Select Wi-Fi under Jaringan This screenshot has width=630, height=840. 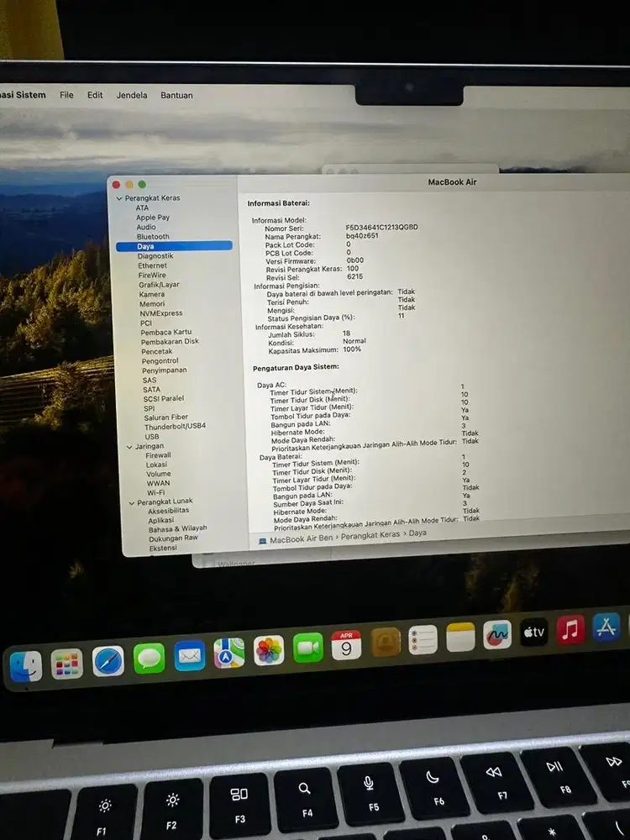(156, 493)
